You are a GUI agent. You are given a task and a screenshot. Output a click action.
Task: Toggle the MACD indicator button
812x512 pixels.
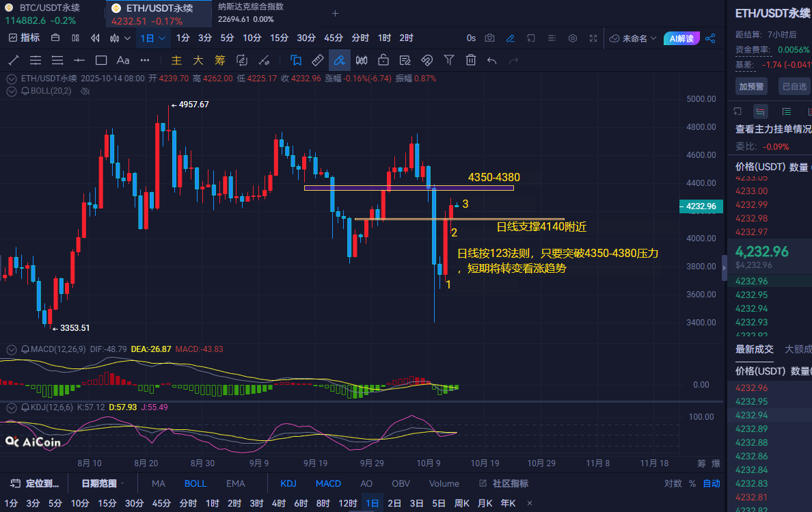pos(328,483)
